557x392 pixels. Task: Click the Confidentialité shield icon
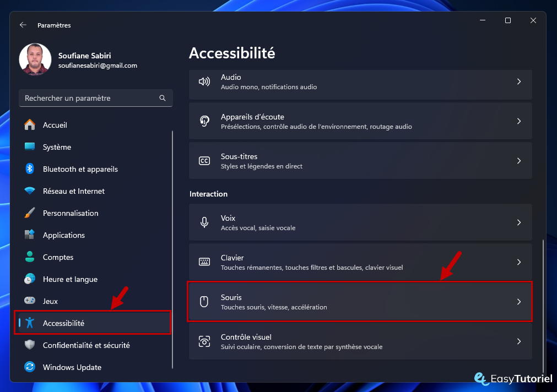(x=30, y=345)
